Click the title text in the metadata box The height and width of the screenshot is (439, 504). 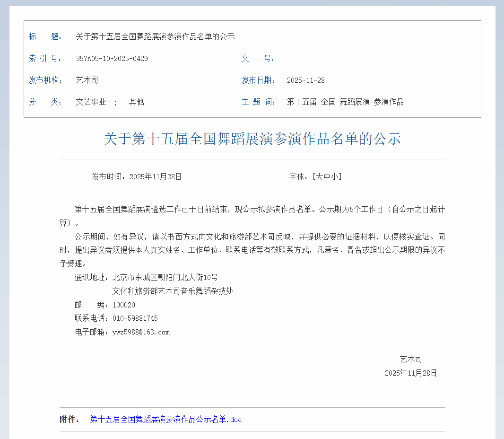point(155,37)
